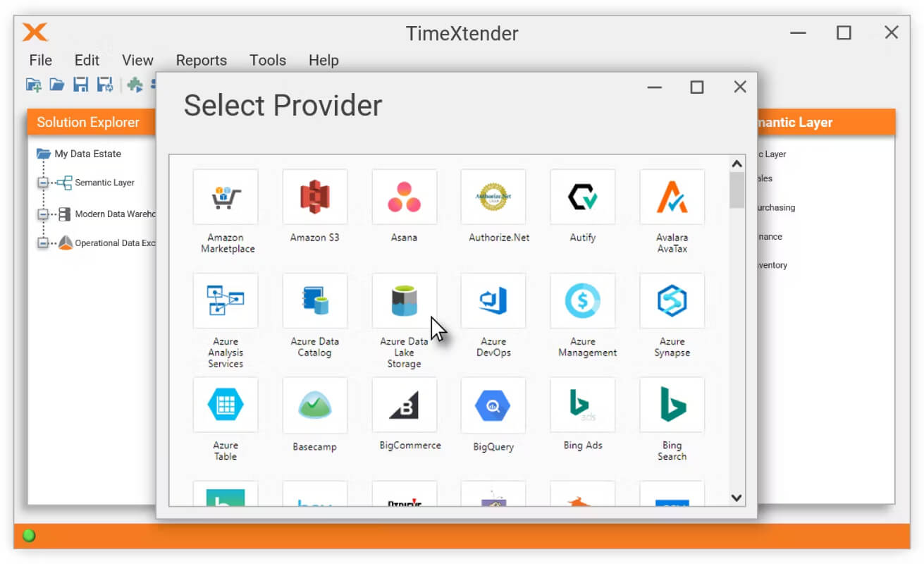The height and width of the screenshot is (564, 924).
Task: Collapse the Operational Data Exchange node
Action: [43, 243]
